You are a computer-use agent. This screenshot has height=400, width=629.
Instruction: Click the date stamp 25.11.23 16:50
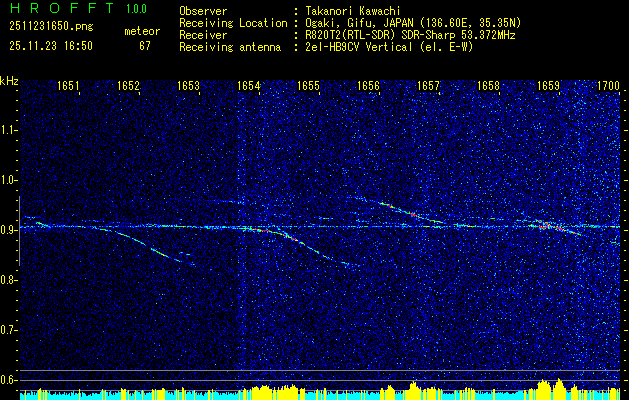(x=51, y=46)
